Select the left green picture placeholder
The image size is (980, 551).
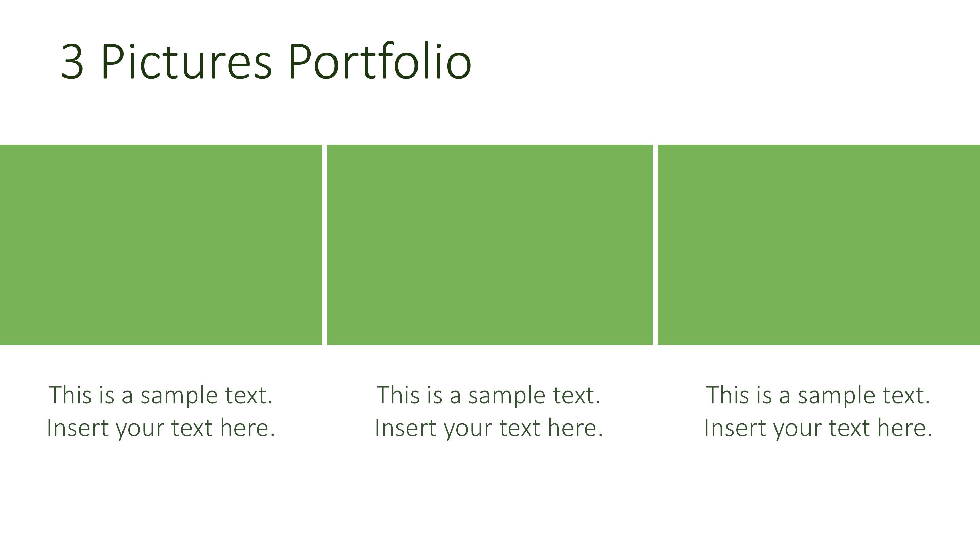(x=161, y=245)
